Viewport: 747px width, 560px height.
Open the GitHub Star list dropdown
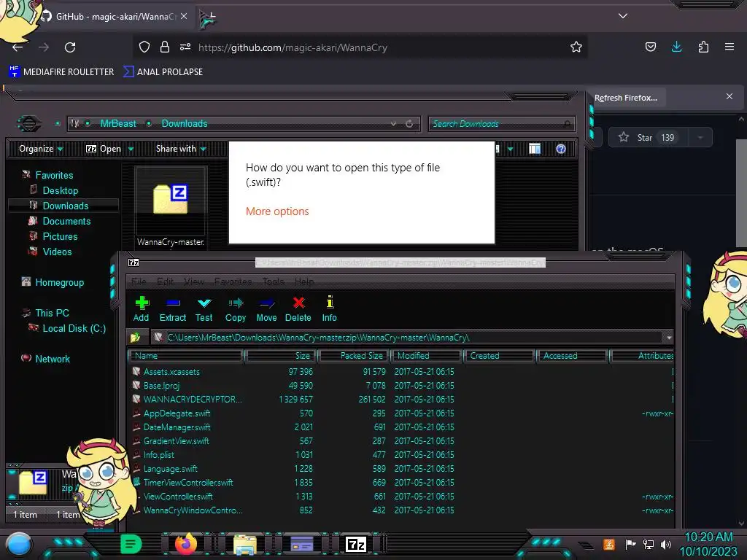click(700, 138)
